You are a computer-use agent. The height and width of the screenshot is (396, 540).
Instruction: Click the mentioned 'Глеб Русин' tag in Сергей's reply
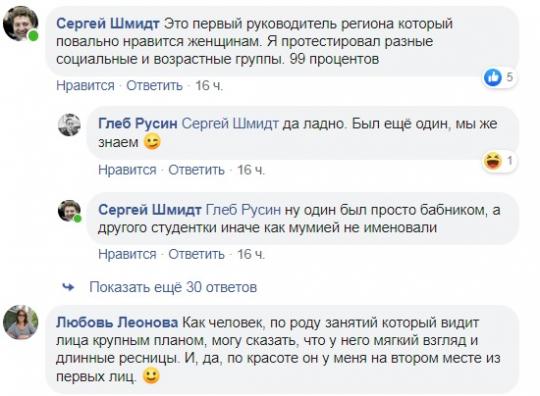243,209
